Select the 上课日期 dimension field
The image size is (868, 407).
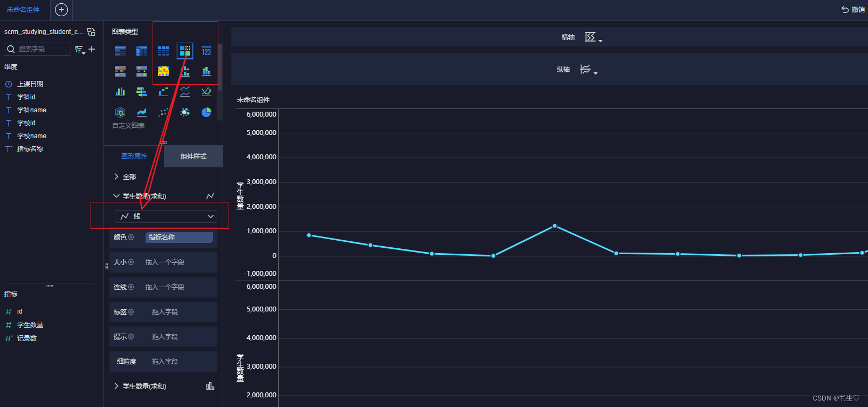(30, 84)
